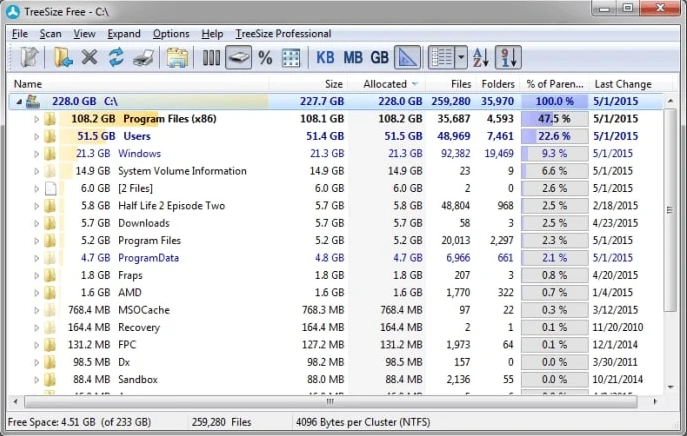This screenshot has width=687, height=436.
Task: Open the Explorer file manager toolbar icon
Action: click(177, 57)
